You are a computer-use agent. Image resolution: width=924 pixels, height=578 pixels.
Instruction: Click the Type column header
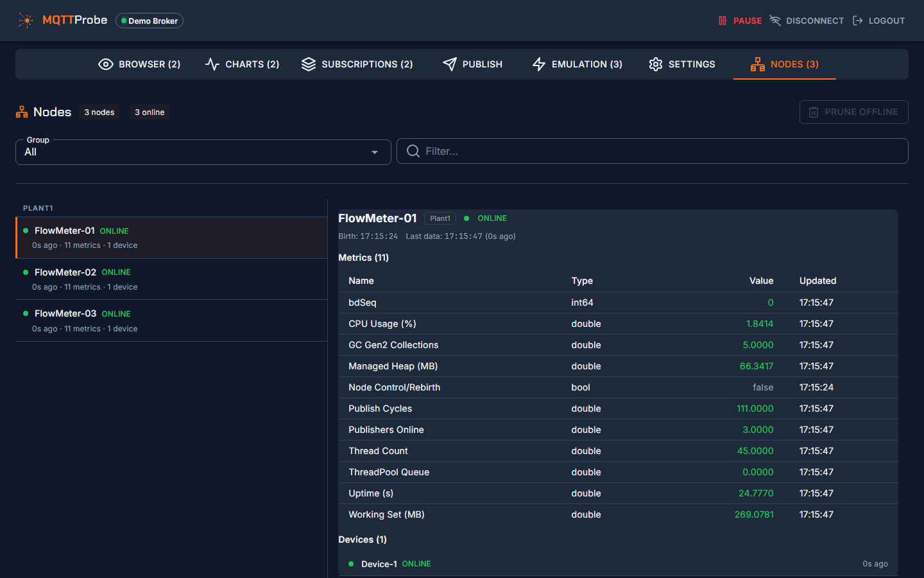pyautogui.click(x=582, y=281)
